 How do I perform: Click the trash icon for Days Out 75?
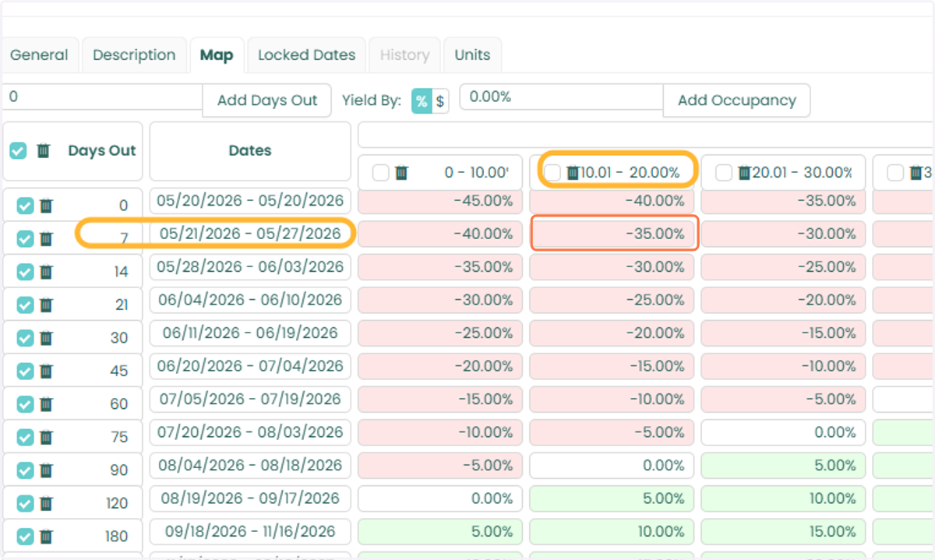click(46, 437)
